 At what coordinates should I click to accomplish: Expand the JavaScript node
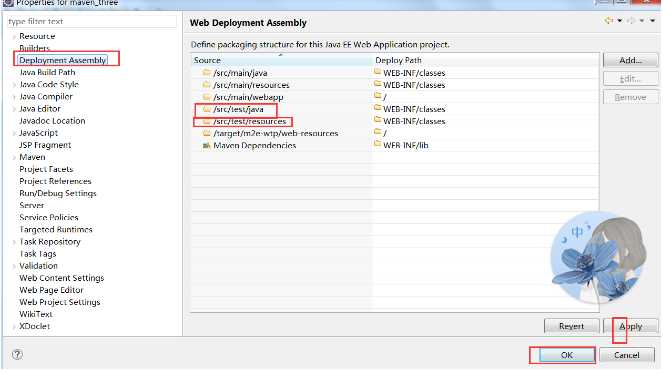point(14,133)
